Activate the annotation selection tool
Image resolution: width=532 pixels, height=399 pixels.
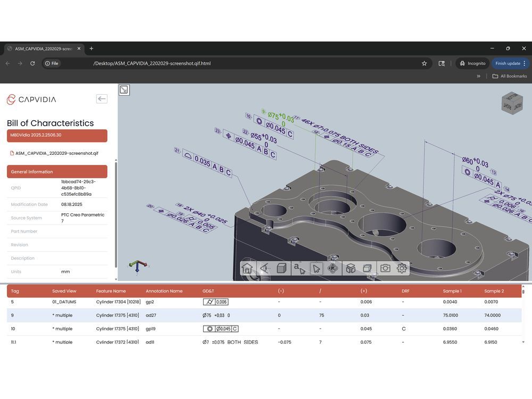(x=299, y=269)
